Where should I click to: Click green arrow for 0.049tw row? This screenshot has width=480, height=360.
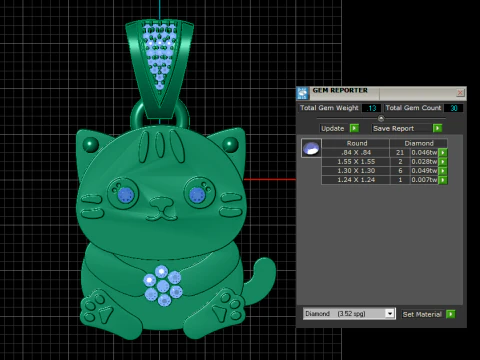[443, 171]
